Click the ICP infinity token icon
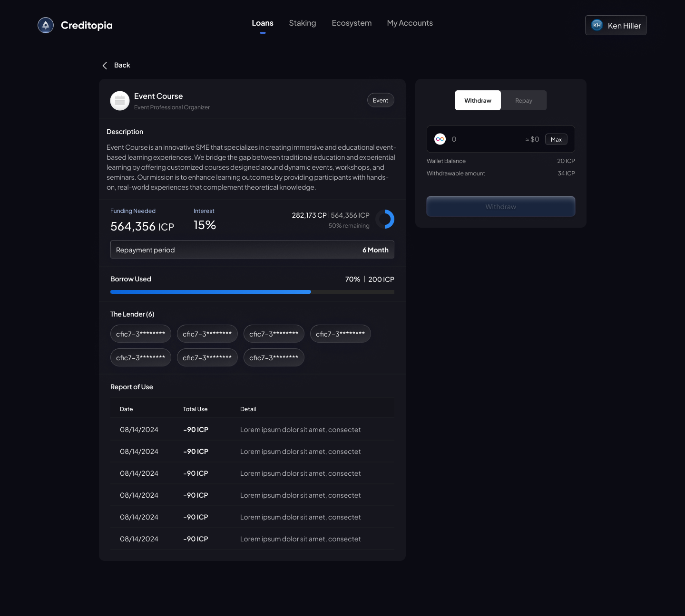Viewport: 685px width, 616px height. click(x=440, y=139)
